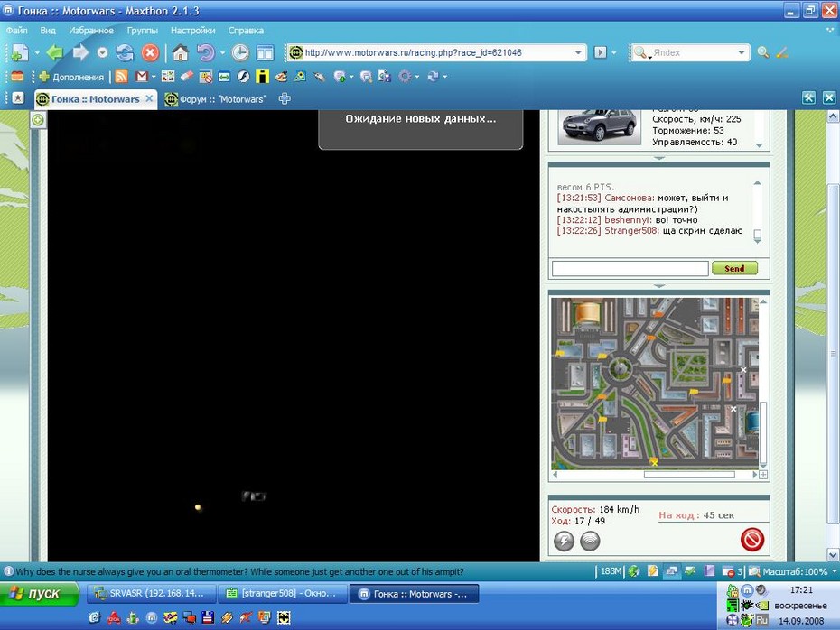Collapse the chat panel with the arrow below it
The height and width of the screenshot is (630, 840).
(x=659, y=286)
